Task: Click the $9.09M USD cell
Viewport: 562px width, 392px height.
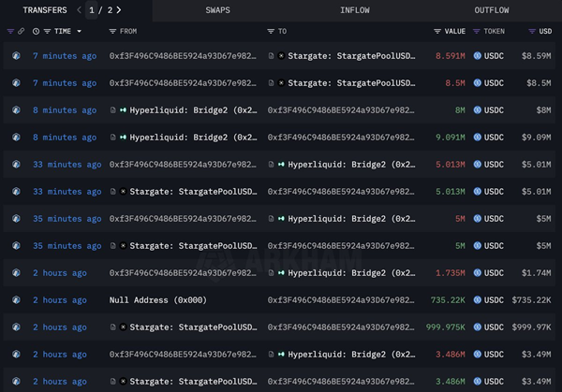Action: tap(536, 138)
